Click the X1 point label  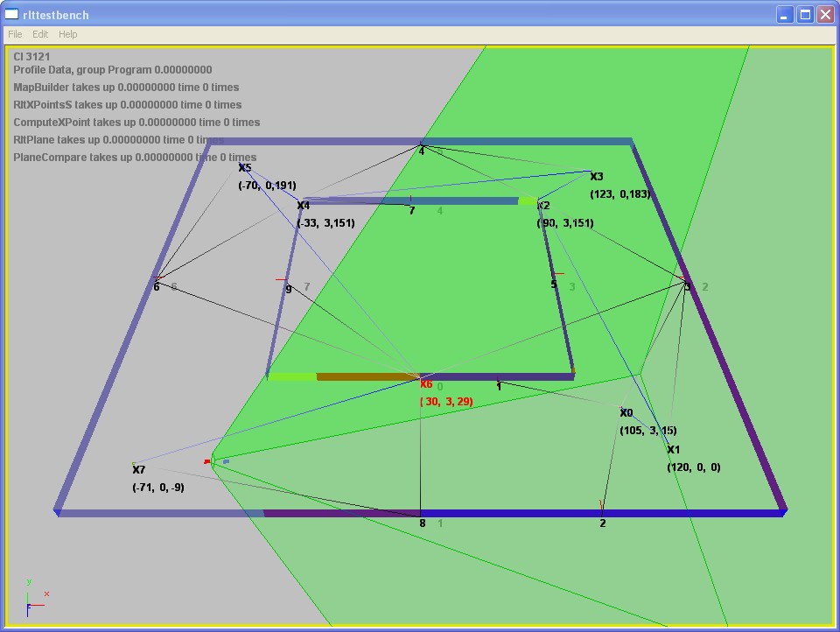pyautogui.click(x=673, y=450)
